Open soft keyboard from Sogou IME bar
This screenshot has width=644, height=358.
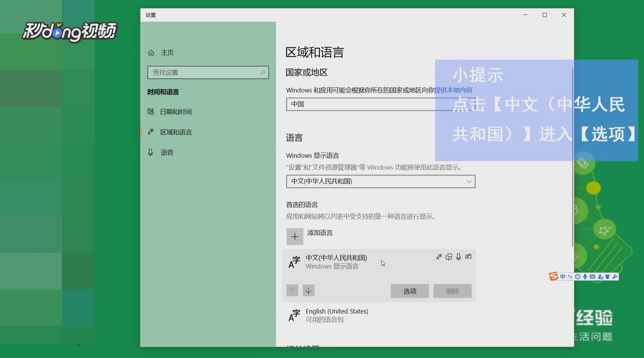click(x=592, y=277)
